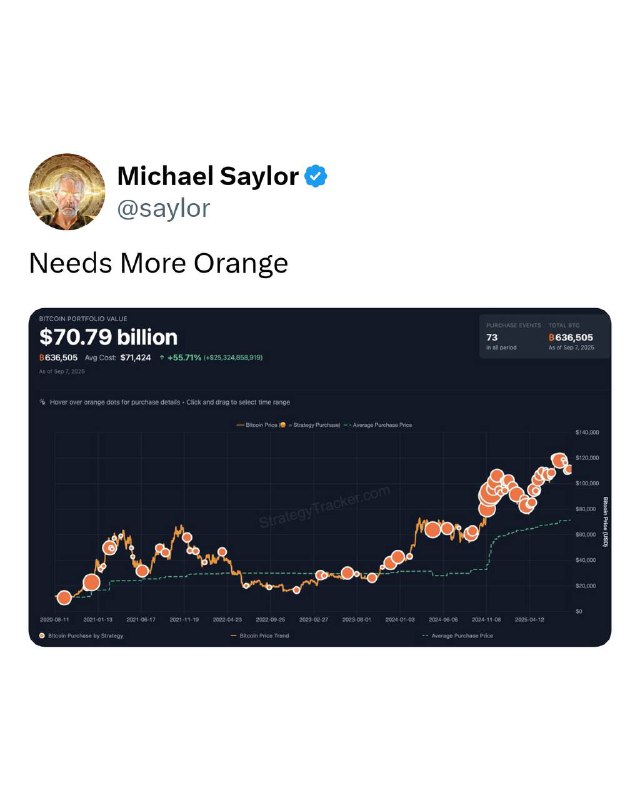Viewport: 640px width, 800px height.
Task: Toggle the 'Bitcoin Price Trend' legend at the bottom
Action: pos(263,635)
